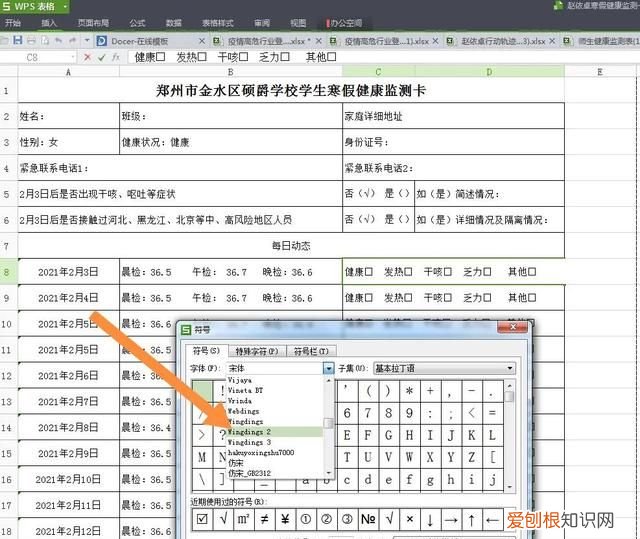
Task: Choose Webdings from font list
Action: 275,411
